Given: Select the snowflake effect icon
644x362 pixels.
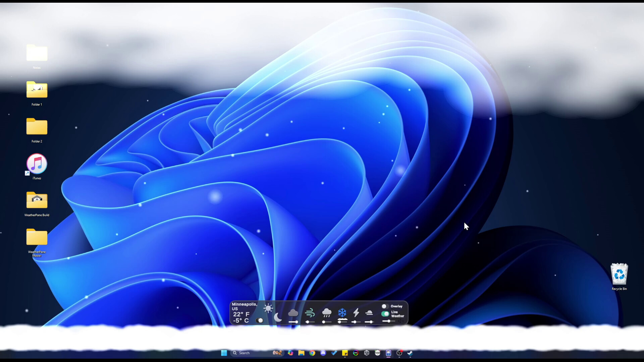Looking at the screenshot, I should click(342, 312).
